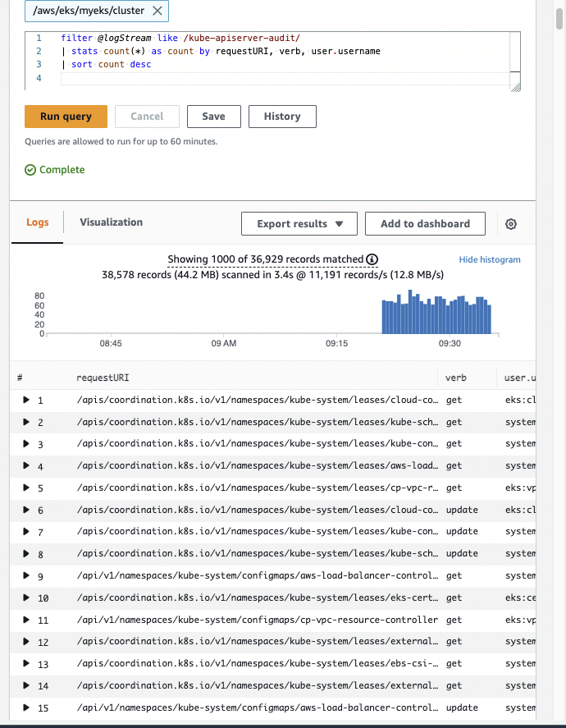Run the Logs Insights query
566x728 pixels.
(x=66, y=117)
